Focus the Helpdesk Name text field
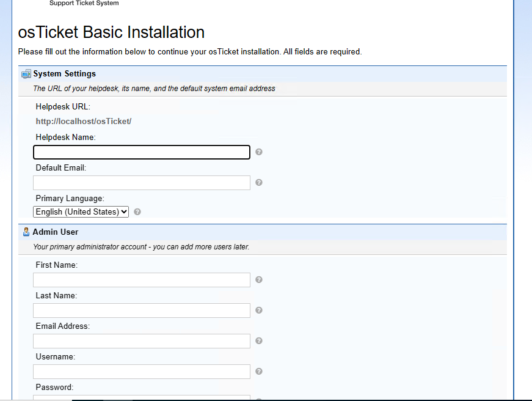532x401 pixels. [x=142, y=152]
